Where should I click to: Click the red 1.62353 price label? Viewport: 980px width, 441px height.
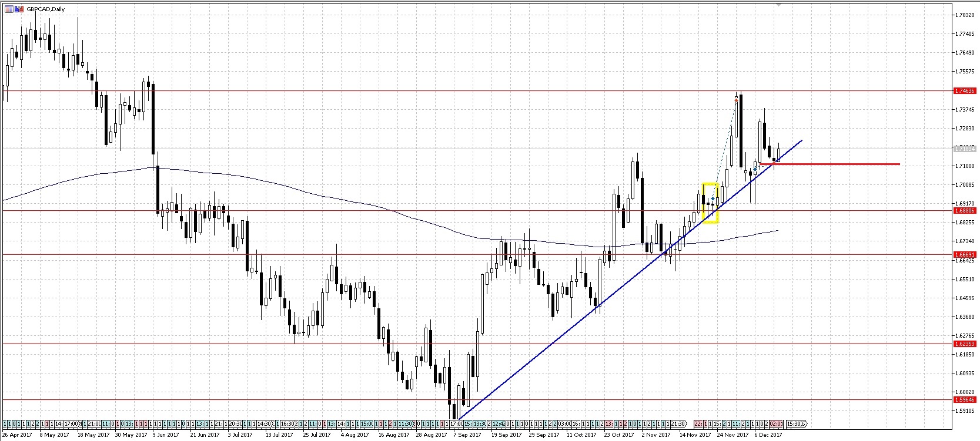(x=965, y=344)
